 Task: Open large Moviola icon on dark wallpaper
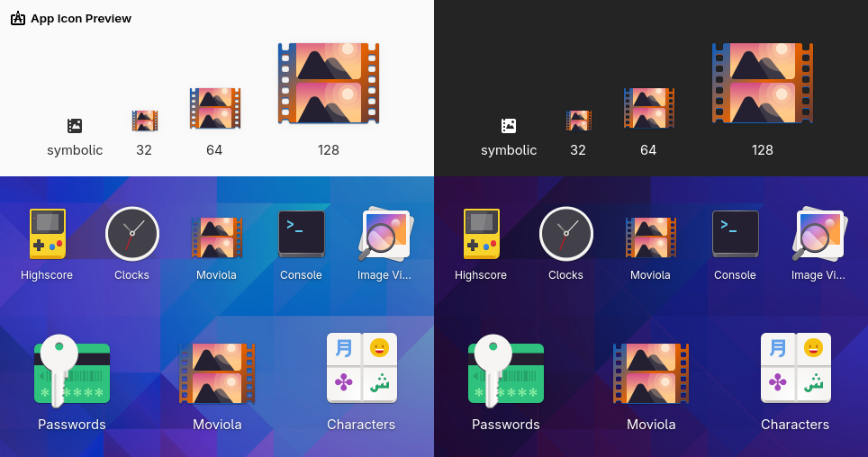tap(651, 373)
